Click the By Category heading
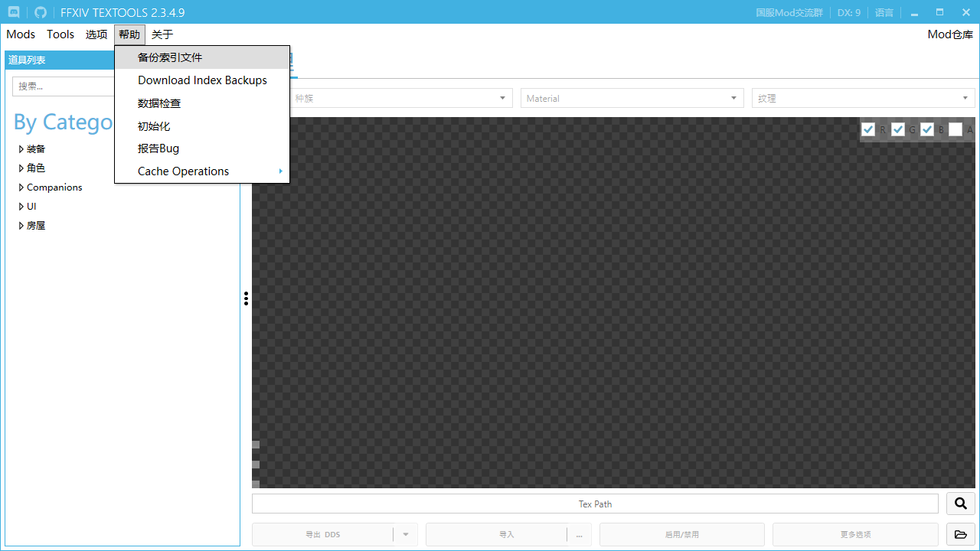The height and width of the screenshot is (551, 980). 63,122
